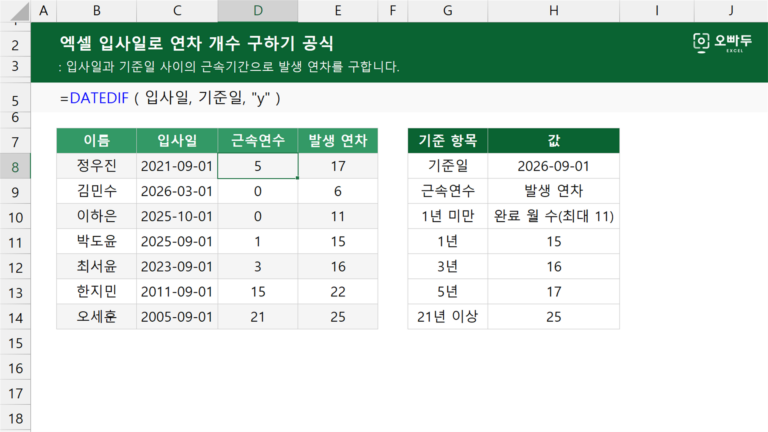The width and height of the screenshot is (768, 432).
Task: Select the cell with name 한지민
Action: pos(96,291)
